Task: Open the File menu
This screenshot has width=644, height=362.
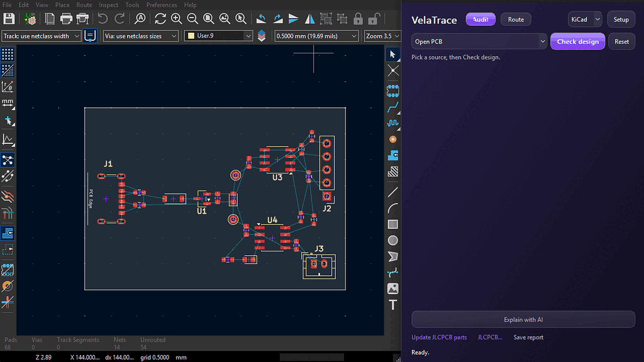Action: click(7, 5)
